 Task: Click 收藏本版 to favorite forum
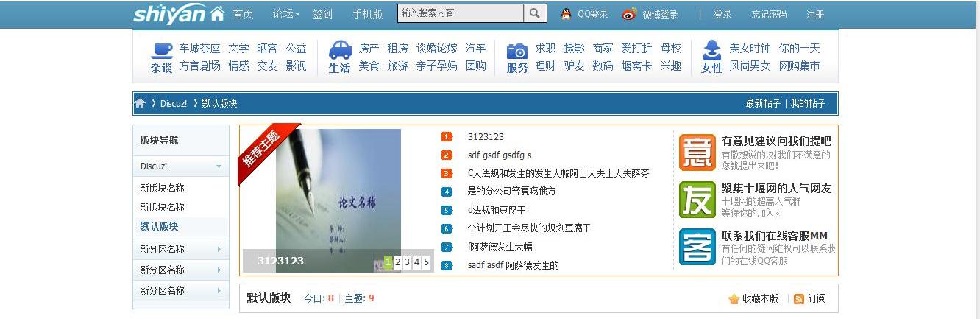tap(760, 299)
